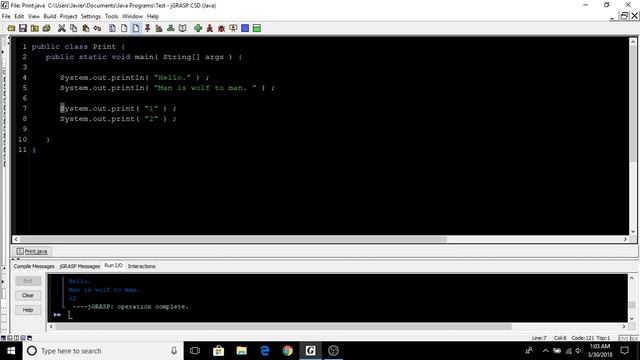The width and height of the screenshot is (640, 360).
Task: Toggle the highlighted line numbers page icon
Action: (x=136, y=28)
